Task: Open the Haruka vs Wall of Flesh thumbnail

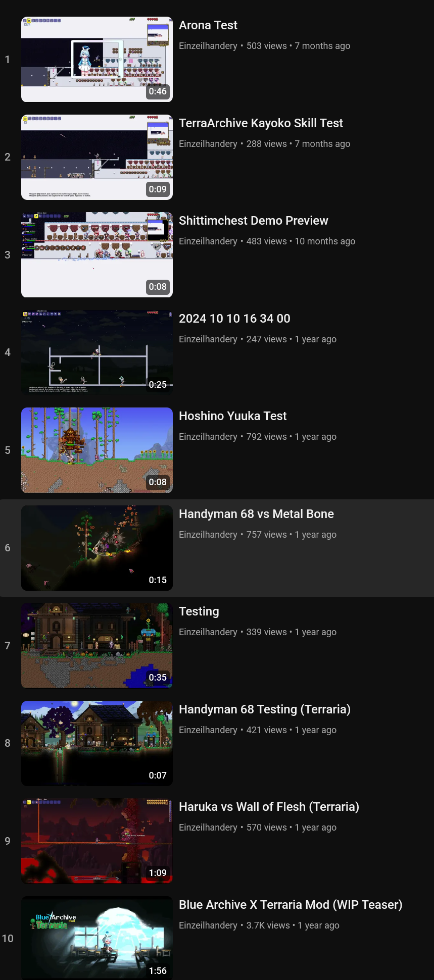Action: pos(97,841)
